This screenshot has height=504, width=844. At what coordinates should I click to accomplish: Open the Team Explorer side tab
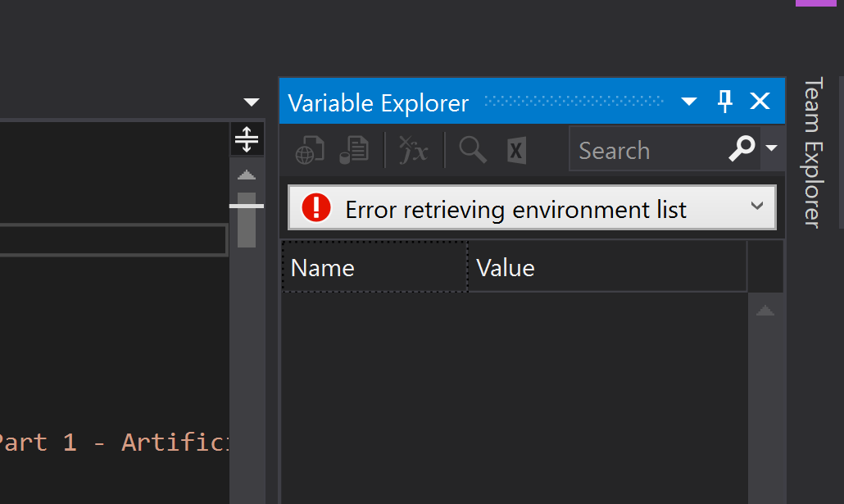(x=811, y=152)
